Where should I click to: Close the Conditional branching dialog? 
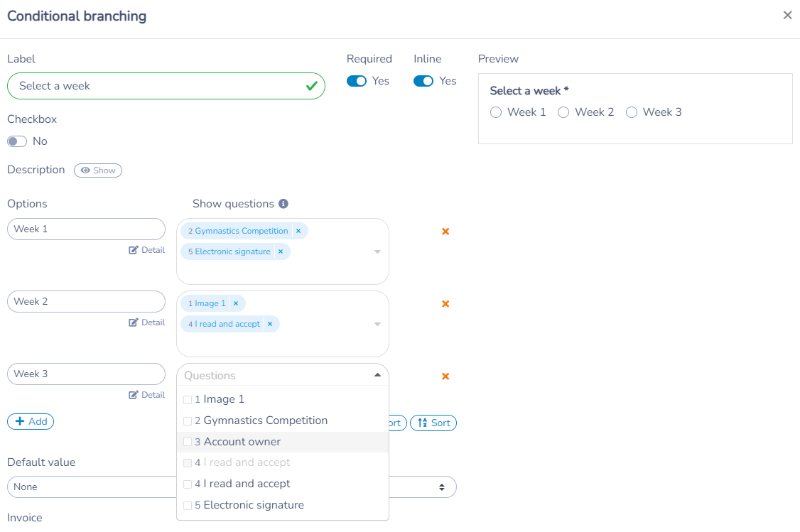coord(787,16)
